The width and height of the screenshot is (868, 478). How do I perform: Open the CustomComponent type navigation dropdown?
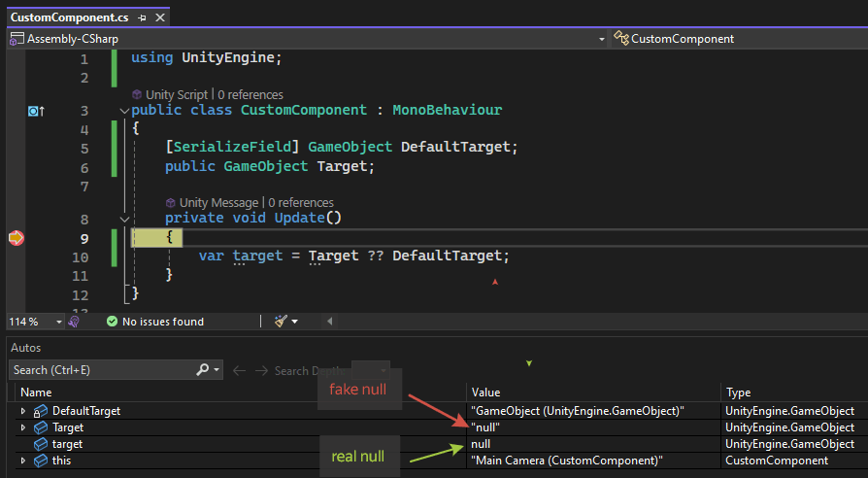pyautogui.click(x=738, y=39)
